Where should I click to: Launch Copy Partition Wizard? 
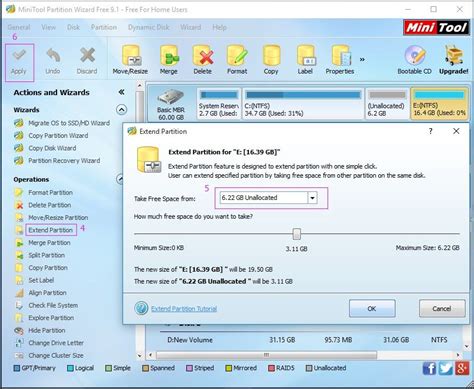pyautogui.click(x=58, y=136)
